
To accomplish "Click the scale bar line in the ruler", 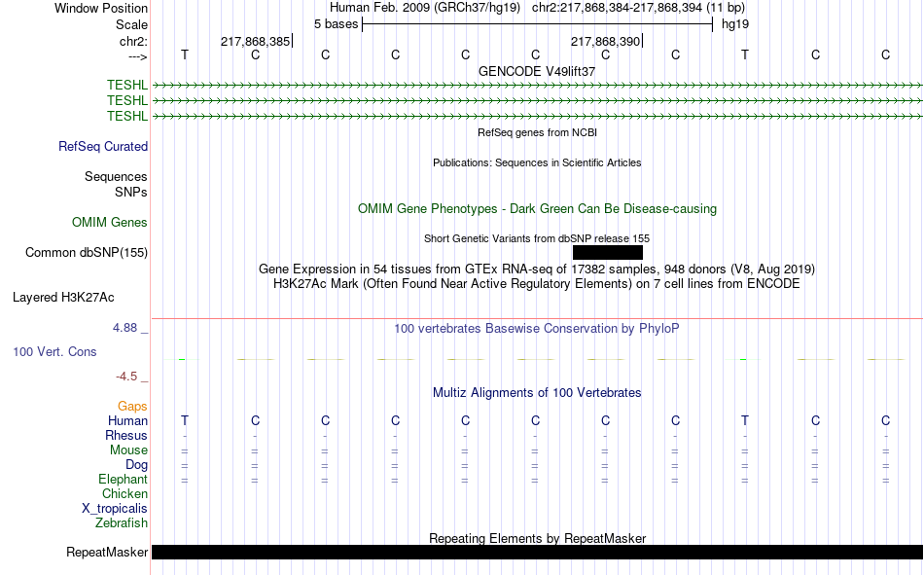I will click(x=538, y=24).
